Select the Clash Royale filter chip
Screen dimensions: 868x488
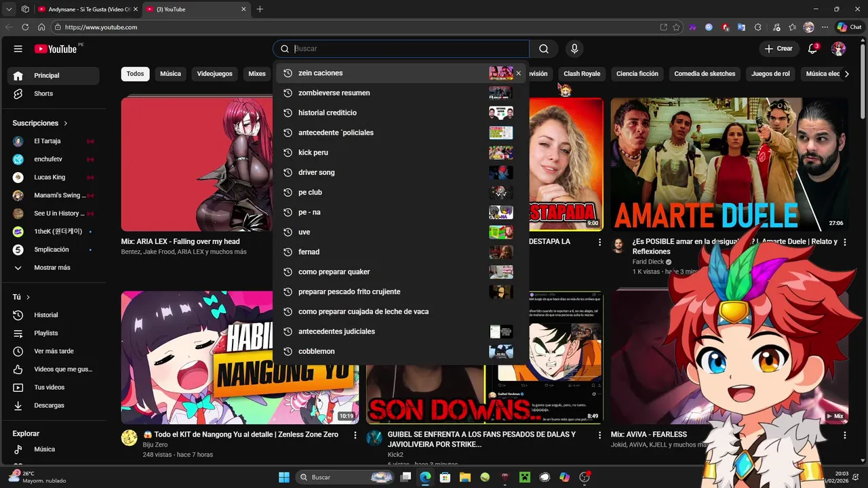point(582,74)
